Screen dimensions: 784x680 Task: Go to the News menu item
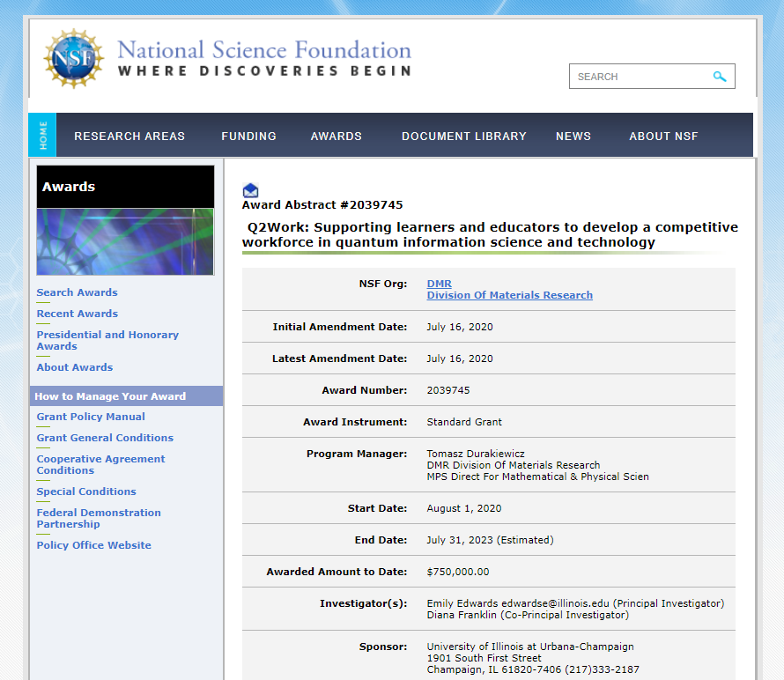(573, 137)
